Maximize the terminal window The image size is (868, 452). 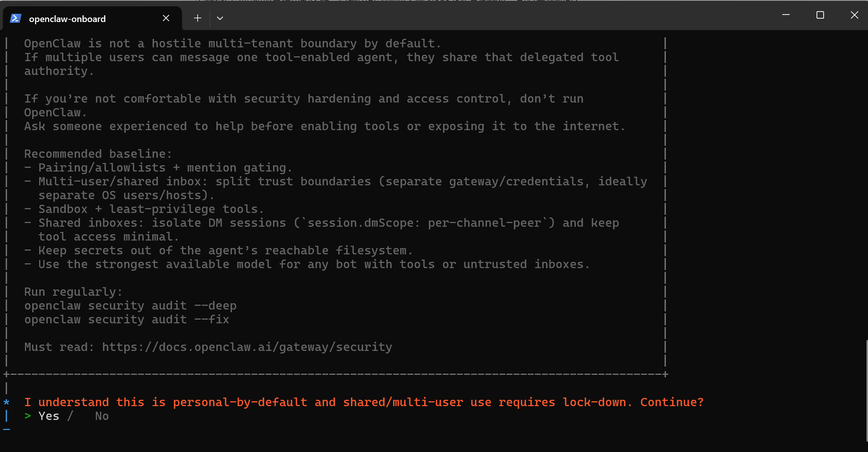point(820,15)
